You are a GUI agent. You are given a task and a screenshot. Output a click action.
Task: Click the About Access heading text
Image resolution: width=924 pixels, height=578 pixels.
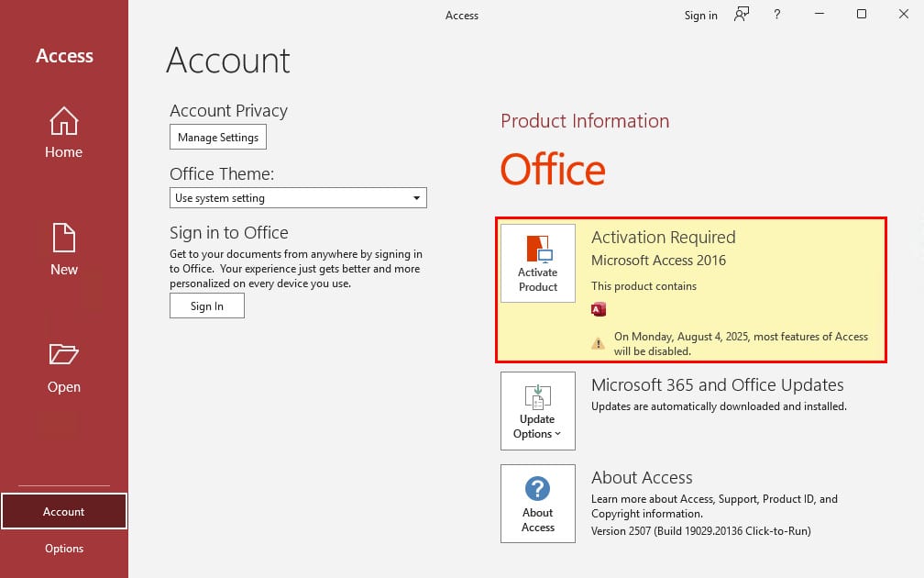(642, 477)
